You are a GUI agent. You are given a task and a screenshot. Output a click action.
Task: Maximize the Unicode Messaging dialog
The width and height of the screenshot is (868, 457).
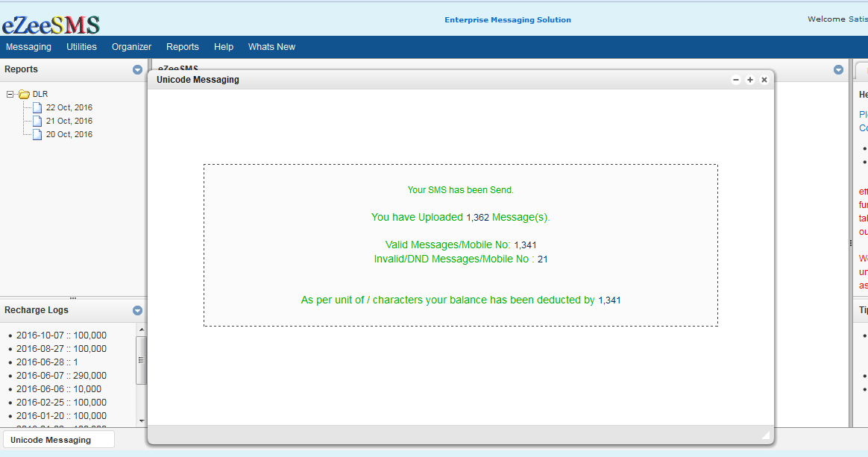pyautogui.click(x=750, y=80)
